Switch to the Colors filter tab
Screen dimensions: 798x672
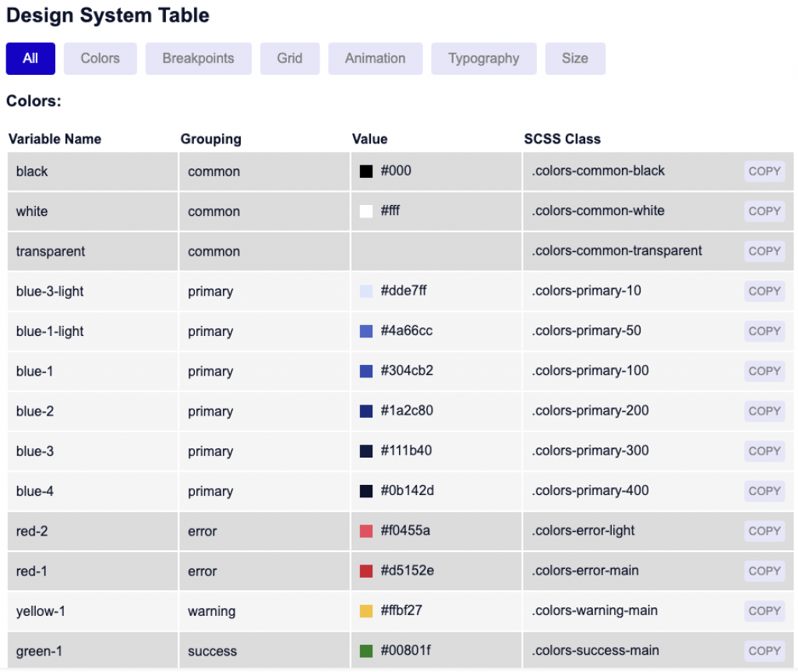pyautogui.click(x=100, y=58)
